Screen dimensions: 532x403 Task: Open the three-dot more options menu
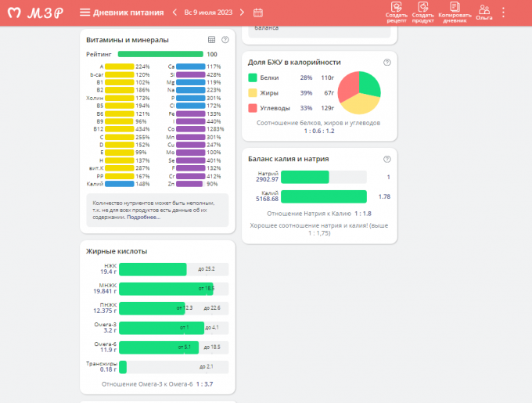[504, 13]
